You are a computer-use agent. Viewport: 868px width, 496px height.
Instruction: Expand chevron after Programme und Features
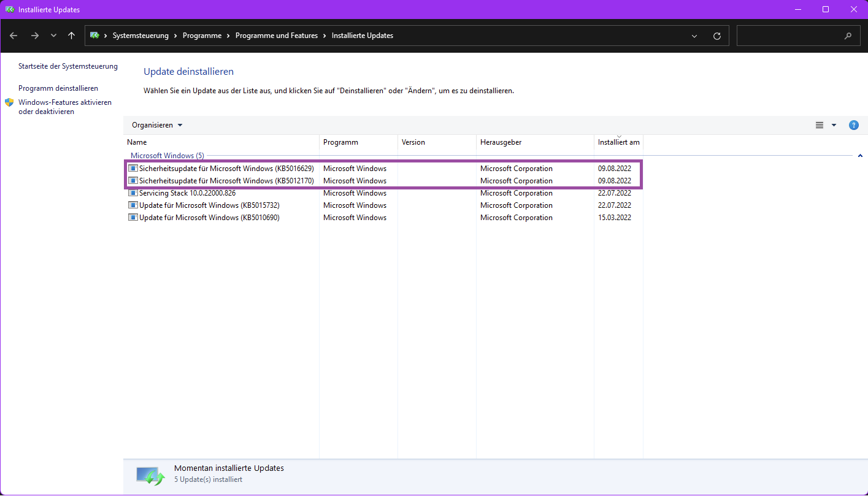click(x=325, y=36)
